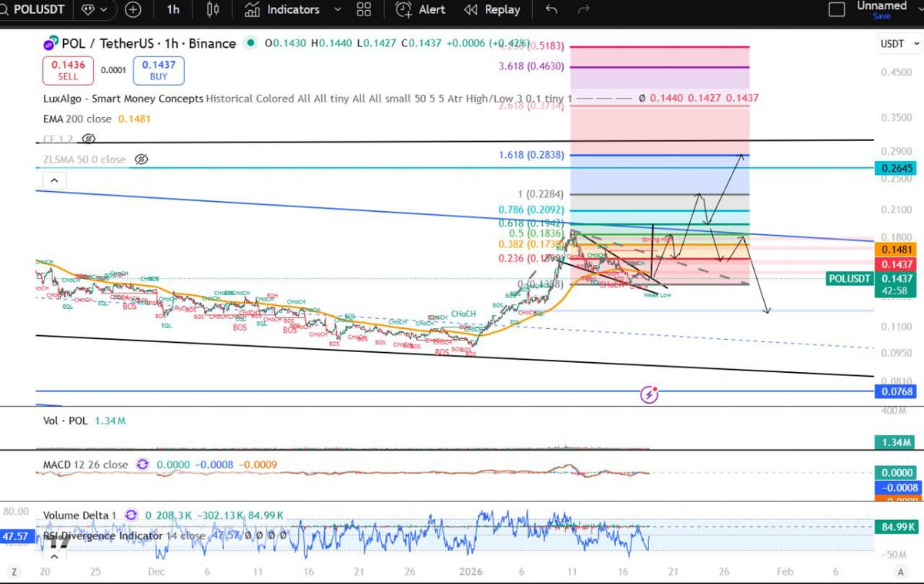Click the fullscreen layout square icon

coord(835,9)
